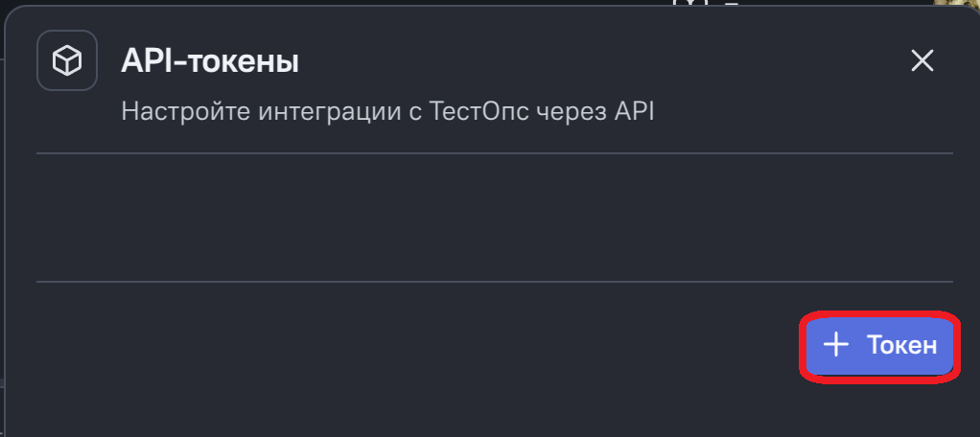Image resolution: width=980 pixels, height=437 pixels.
Task: Click the plus icon inside Токен button
Action: [837, 345]
